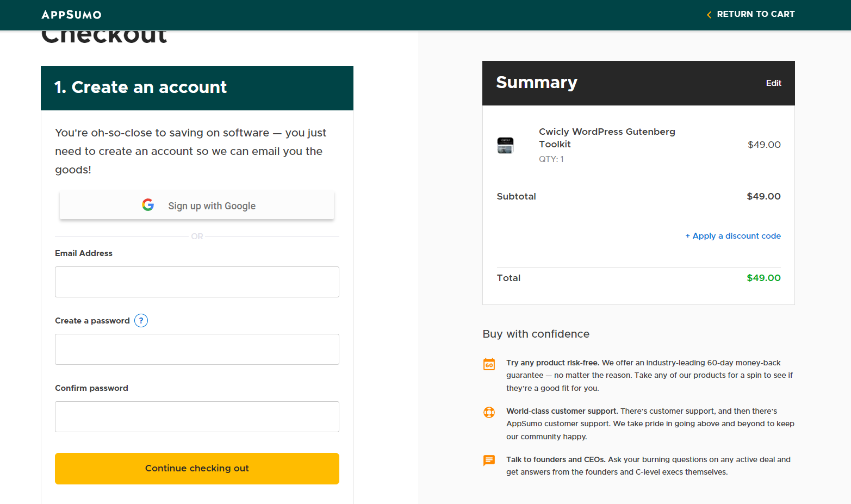Click the Create an account step header
The width and height of the screenshot is (851, 504).
[141, 88]
